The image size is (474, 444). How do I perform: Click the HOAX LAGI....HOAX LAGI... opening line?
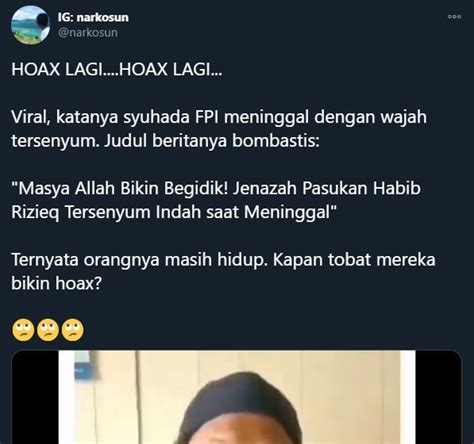pos(117,70)
